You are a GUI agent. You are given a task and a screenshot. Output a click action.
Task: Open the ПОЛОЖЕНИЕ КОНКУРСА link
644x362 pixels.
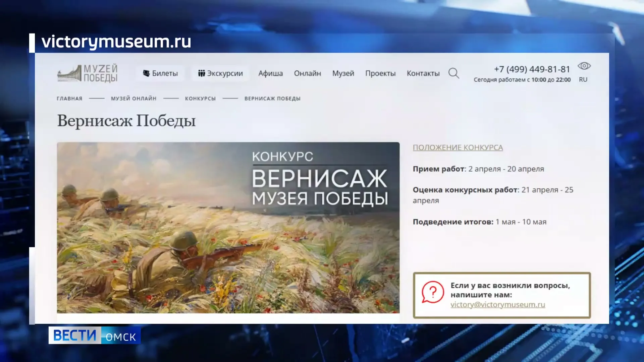pos(458,147)
